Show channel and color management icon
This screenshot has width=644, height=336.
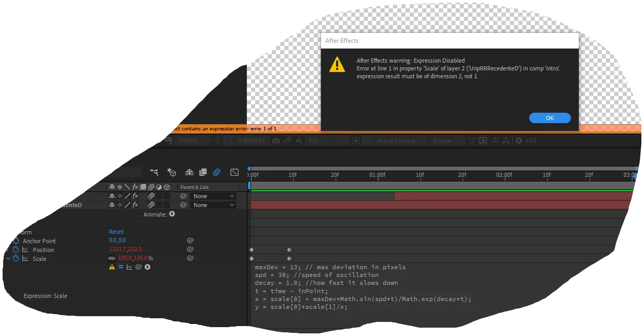[x=299, y=141]
